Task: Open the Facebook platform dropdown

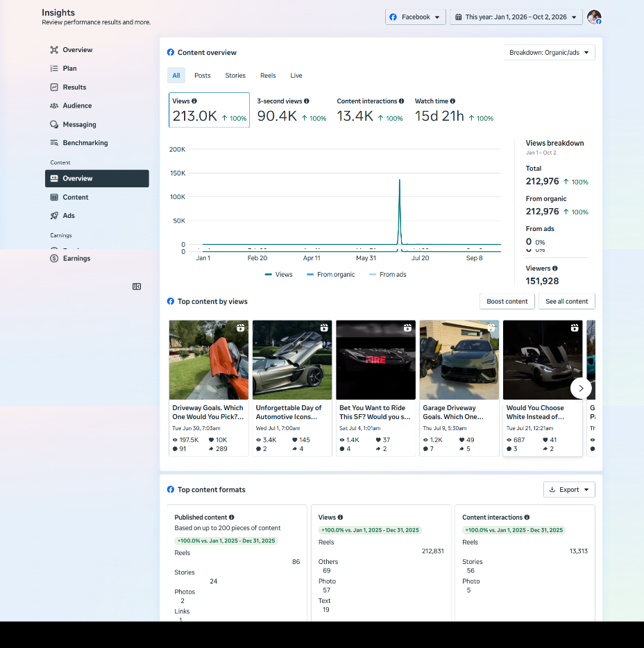Action: click(x=416, y=17)
